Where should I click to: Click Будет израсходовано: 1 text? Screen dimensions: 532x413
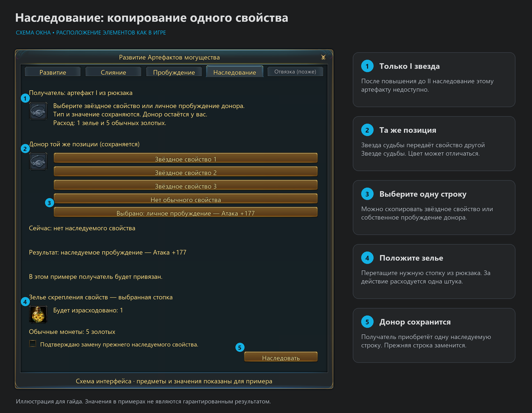click(88, 310)
